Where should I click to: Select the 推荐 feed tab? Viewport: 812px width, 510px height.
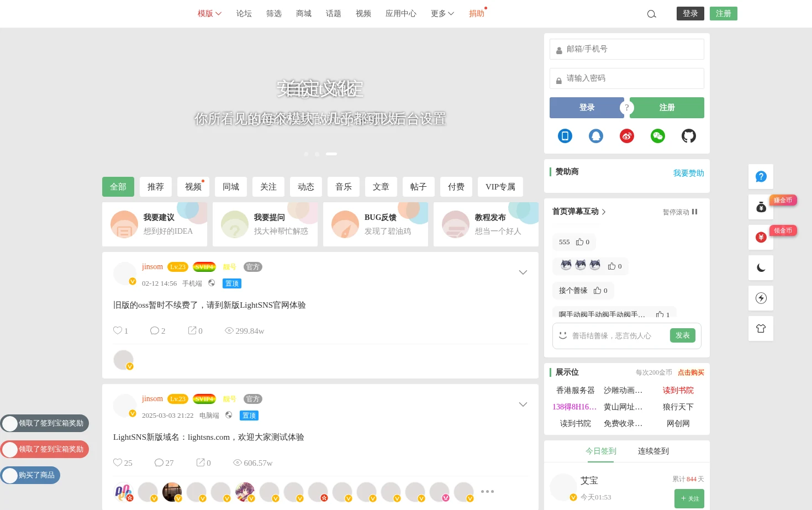156,187
